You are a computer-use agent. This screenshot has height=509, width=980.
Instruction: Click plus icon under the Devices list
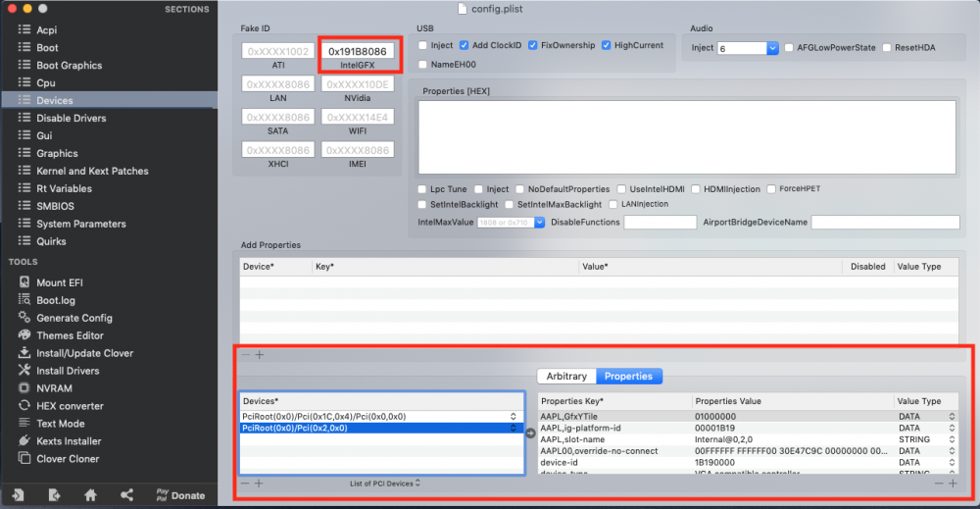click(x=259, y=483)
